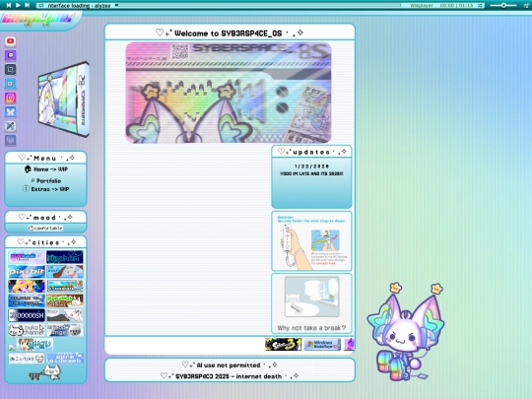
Task: Open the orange starry character city button
Action: pos(27,287)
